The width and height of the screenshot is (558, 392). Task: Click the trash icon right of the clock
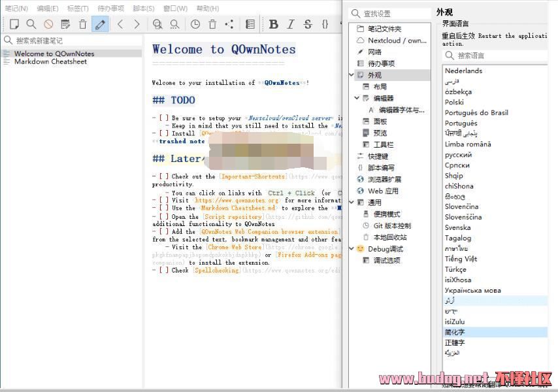212,24
